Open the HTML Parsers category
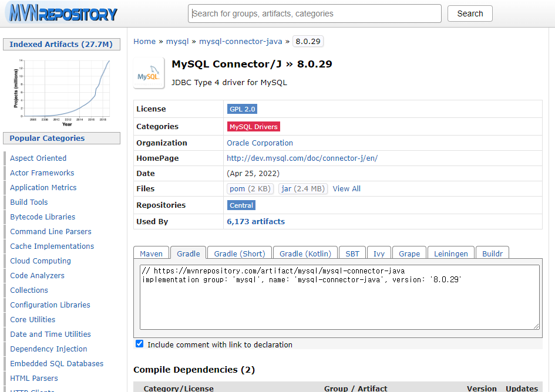The width and height of the screenshot is (555, 392). pyautogui.click(x=34, y=378)
